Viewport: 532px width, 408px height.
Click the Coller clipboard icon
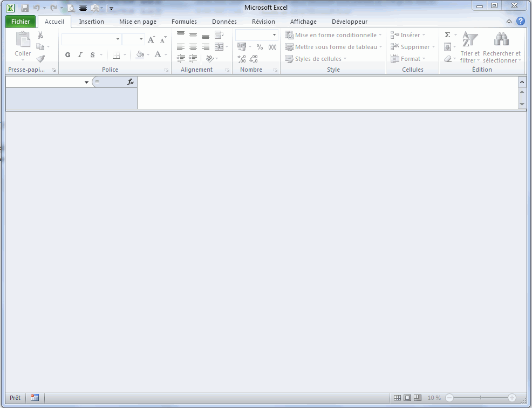(x=23, y=40)
